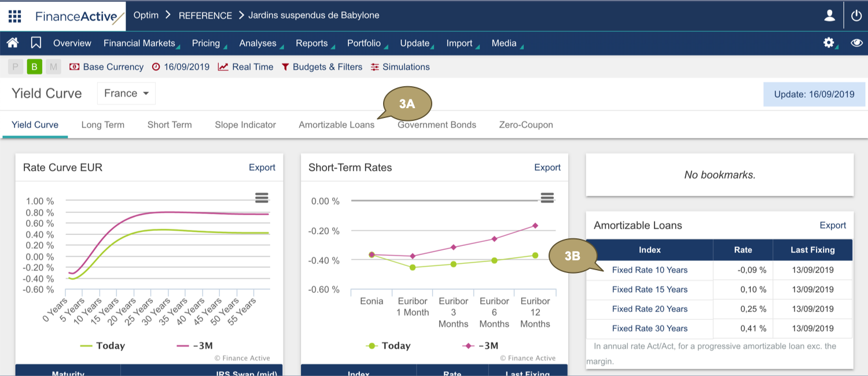Open the Fixed Rate 10 Years link
868x376 pixels.
click(x=649, y=270)
